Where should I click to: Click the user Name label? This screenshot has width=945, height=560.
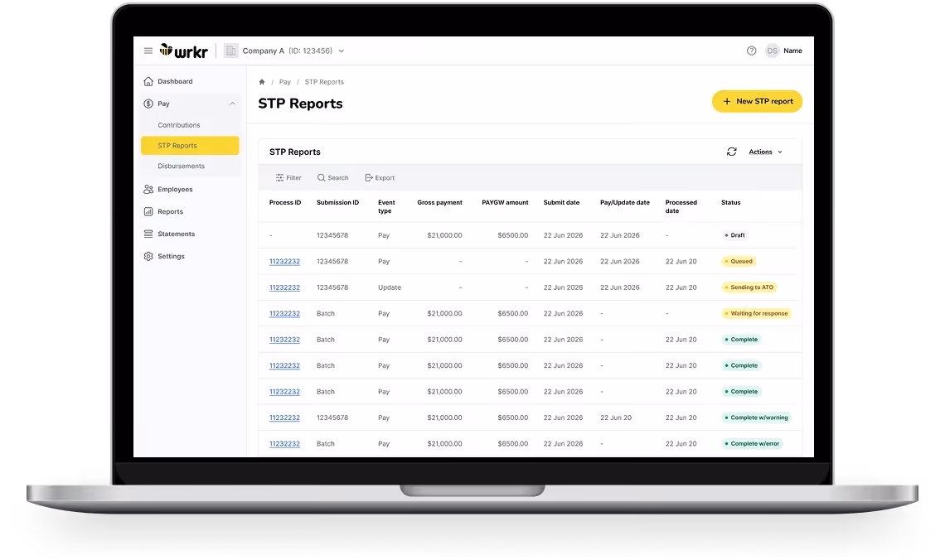click(792, 51)
